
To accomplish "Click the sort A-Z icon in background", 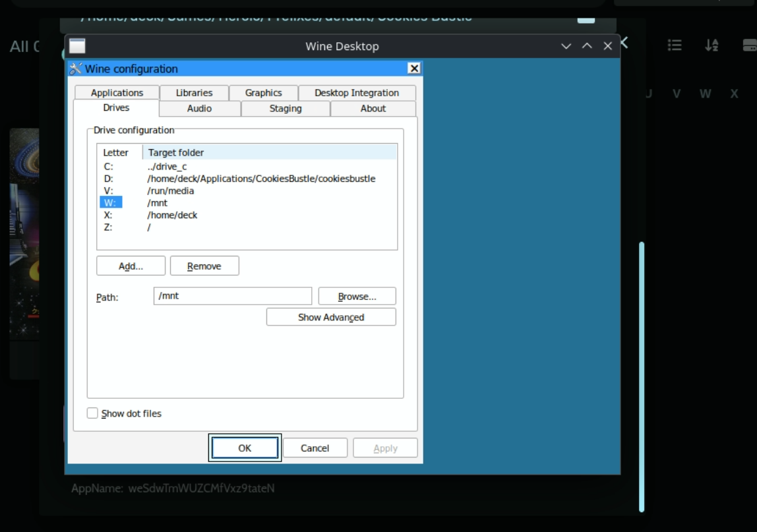I will [x=712, y=45].
